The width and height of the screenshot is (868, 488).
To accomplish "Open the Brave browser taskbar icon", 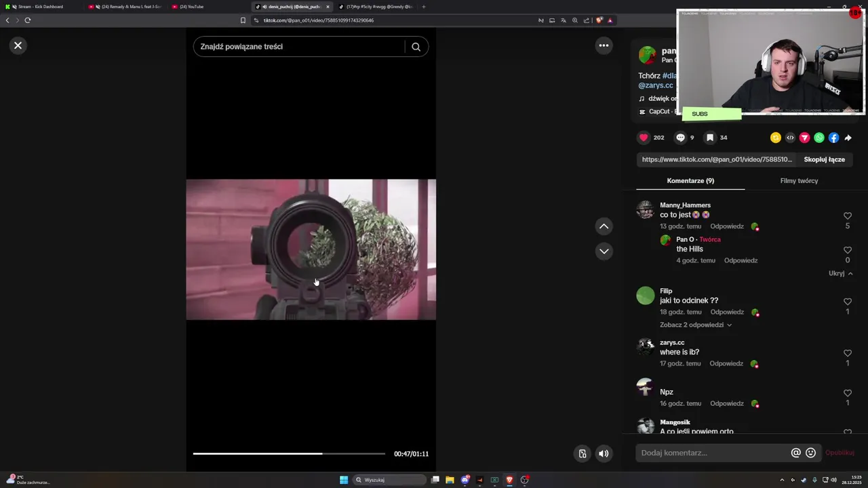I will tap(509, 480).
